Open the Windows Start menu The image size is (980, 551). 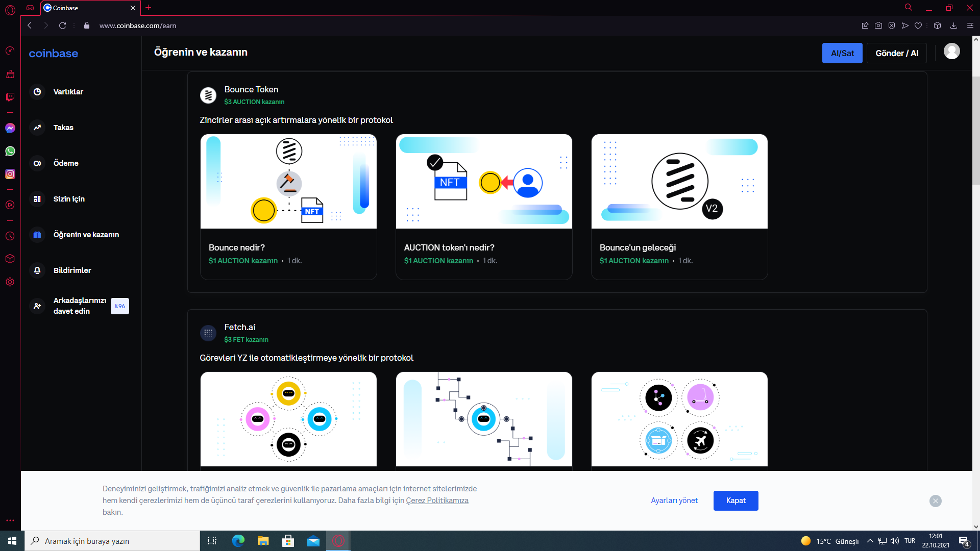(12, 541)
